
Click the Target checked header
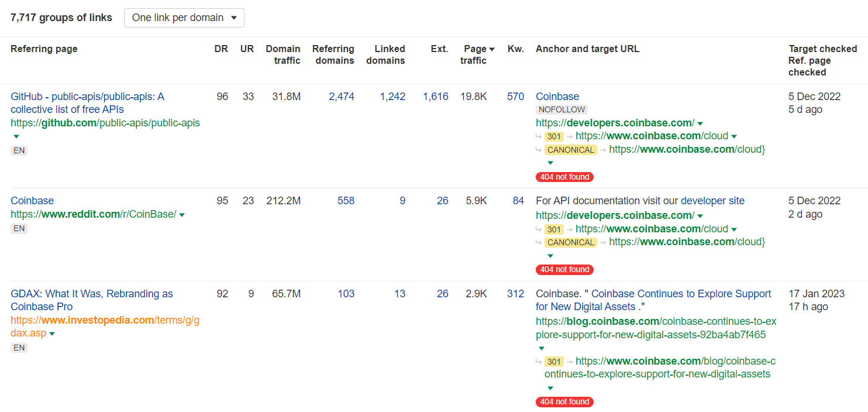[822, 49]
